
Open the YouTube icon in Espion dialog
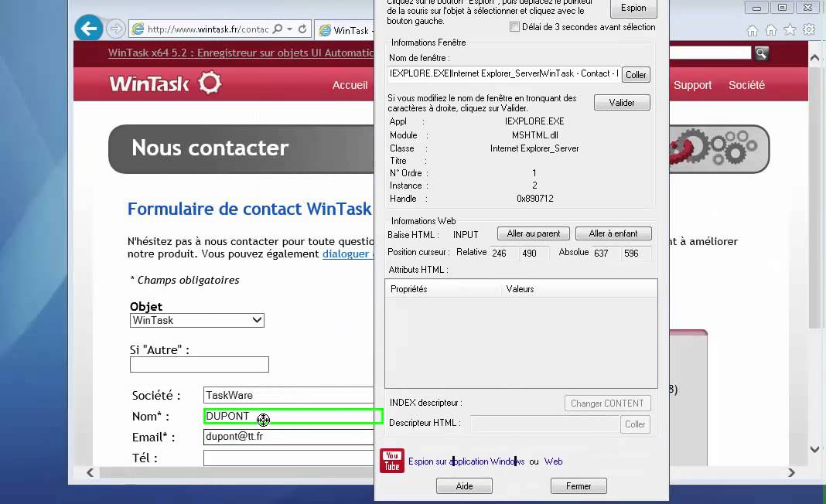pyautogui.click(x=392, y=461)
